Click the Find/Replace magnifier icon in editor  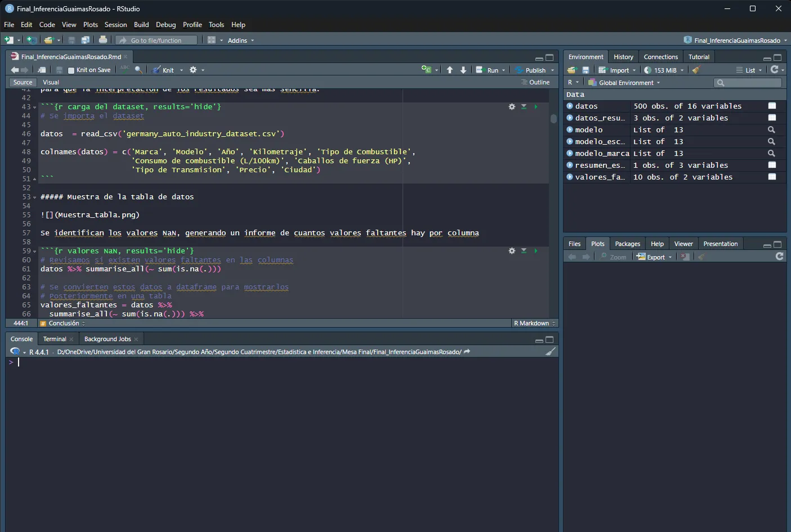[138, 70]
